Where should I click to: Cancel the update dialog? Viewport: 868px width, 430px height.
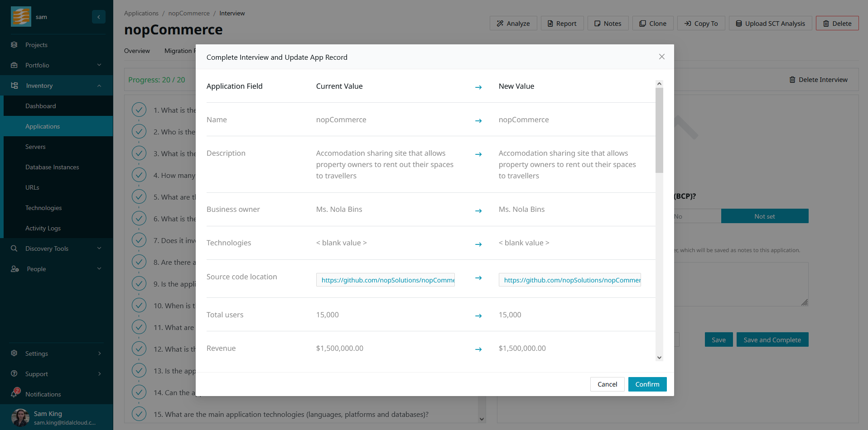coord(607,384)
